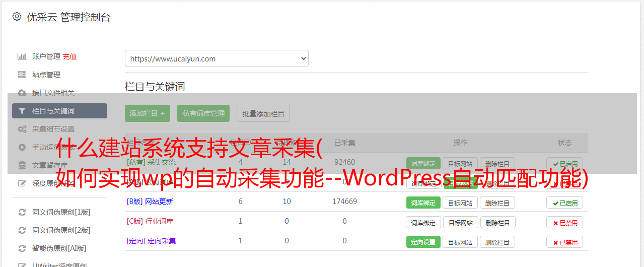Open the site URL dropdown ucaiyun.com
The height and width of the screenshot is (267, 644).
tap(217, 58)
